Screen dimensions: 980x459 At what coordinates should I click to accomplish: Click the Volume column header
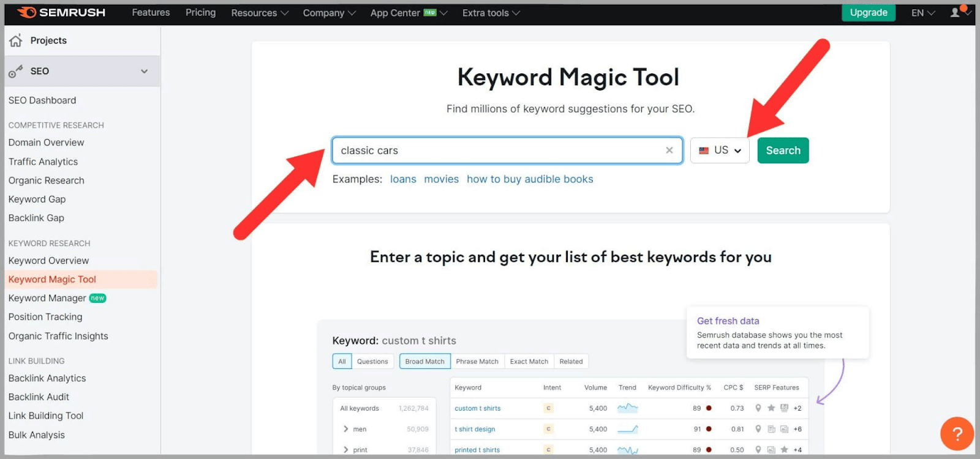click(x=595, y=387)
